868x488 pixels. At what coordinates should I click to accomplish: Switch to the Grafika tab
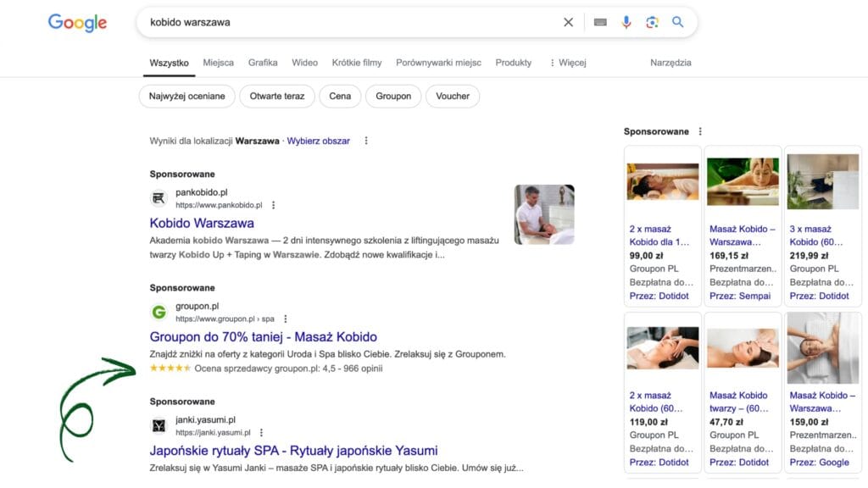[x=263, y=62]
